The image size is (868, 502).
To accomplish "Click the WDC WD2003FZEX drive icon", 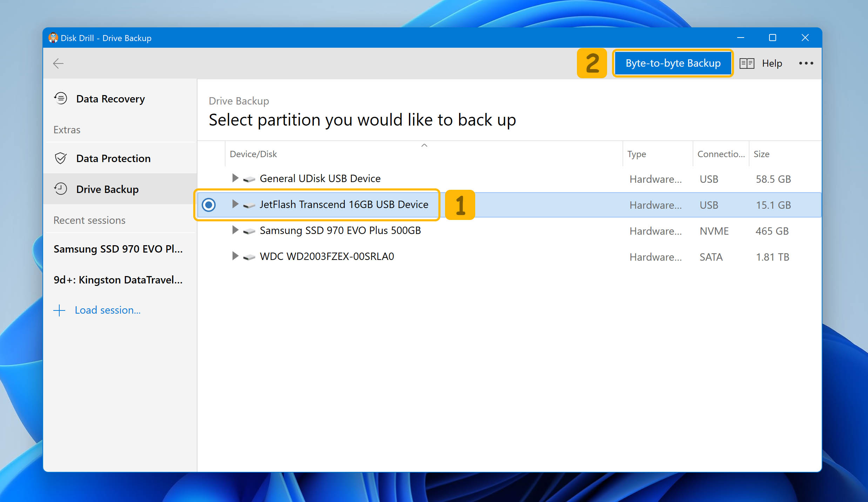I will [x=249, y=257].
